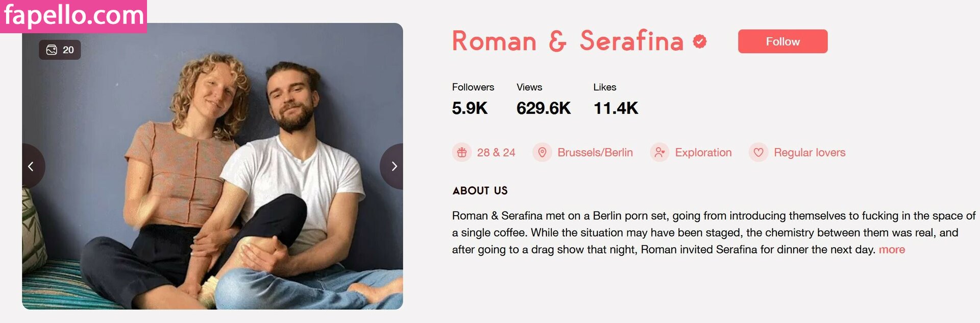Click the gallery photo count icon
Screen dimensions: 980x323
point(52,50)
